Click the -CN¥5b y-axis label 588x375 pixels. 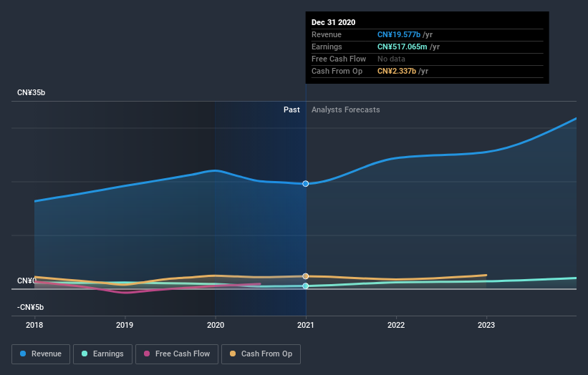coord(30,307)
